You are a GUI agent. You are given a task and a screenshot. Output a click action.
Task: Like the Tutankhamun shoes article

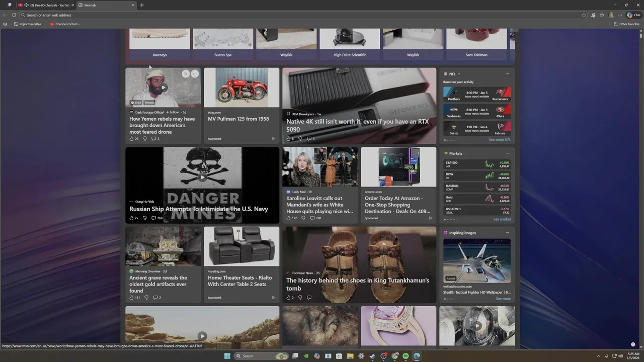pyautogui.click(x=290, y=298)
